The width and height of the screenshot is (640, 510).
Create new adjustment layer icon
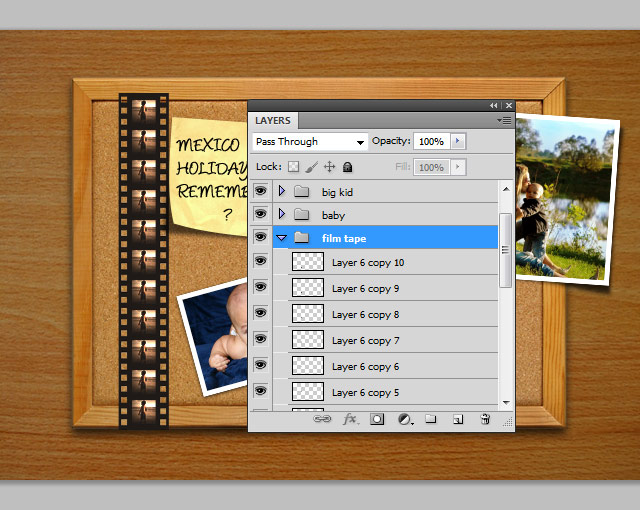[404, 420]
